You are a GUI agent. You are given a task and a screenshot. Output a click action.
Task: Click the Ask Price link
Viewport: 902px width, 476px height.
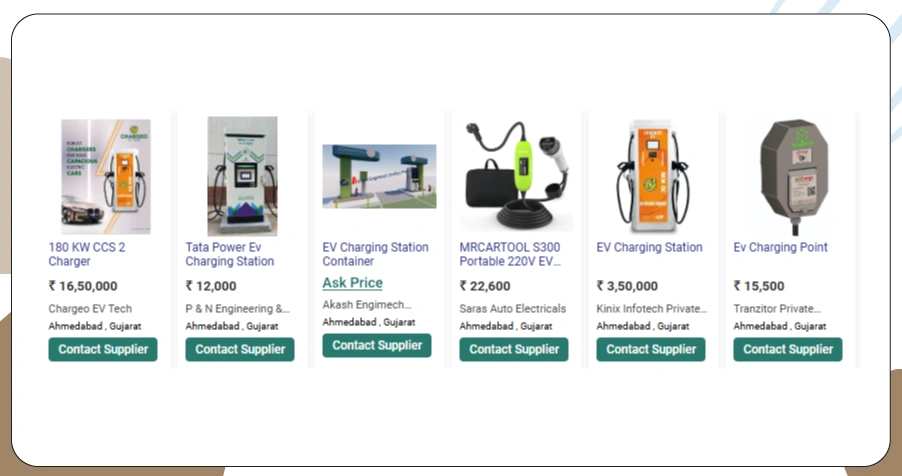[x=352, y=283]
